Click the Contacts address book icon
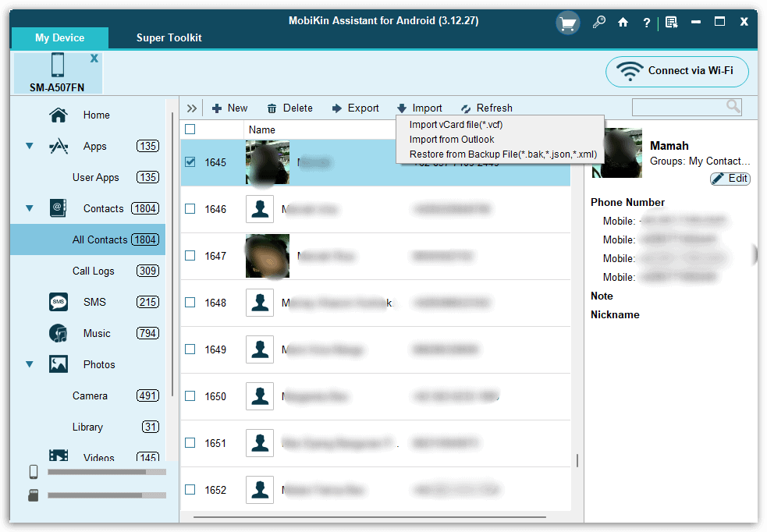This screenshot has height=532, width=767. [x=59, y=208]
